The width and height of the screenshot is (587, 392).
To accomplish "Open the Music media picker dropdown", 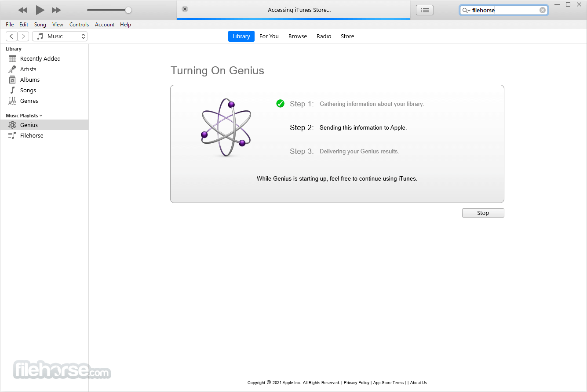I will 60,36.
